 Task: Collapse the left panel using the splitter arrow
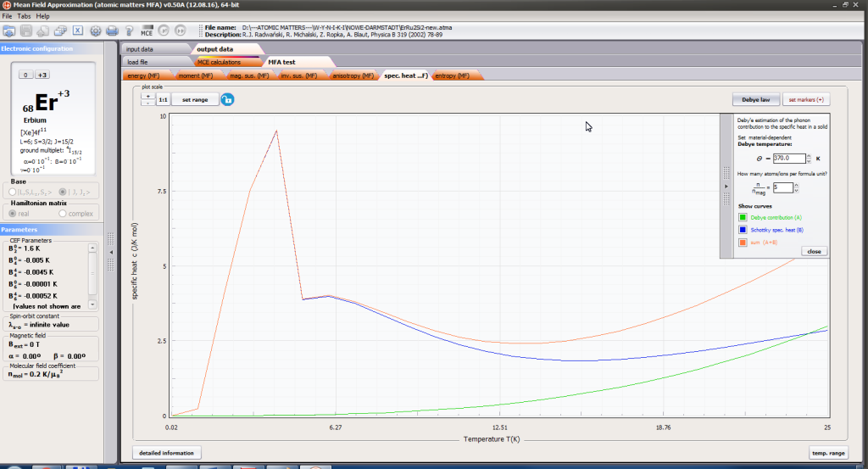[111, 253]
